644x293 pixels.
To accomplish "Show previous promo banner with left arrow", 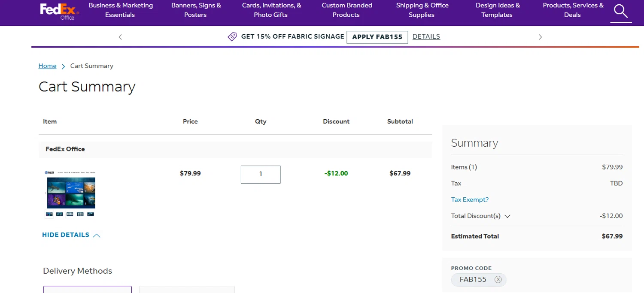I will pyautogui.click(x=120, y=37).
